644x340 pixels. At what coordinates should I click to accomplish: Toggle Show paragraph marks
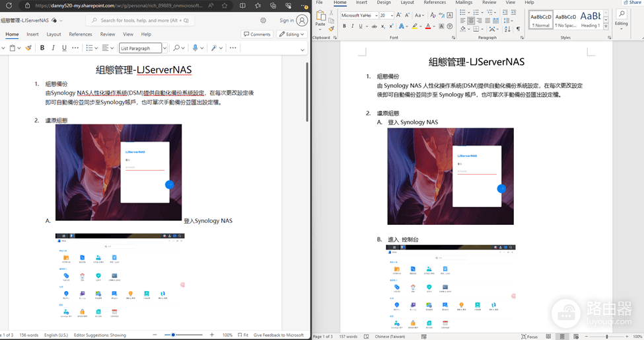pos(518,29)
